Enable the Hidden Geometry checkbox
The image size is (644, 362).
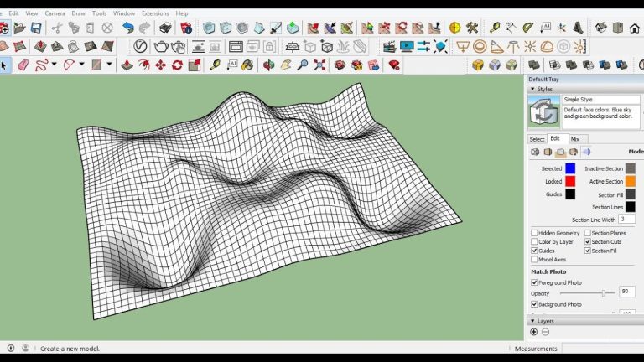(x=534, y=233)
